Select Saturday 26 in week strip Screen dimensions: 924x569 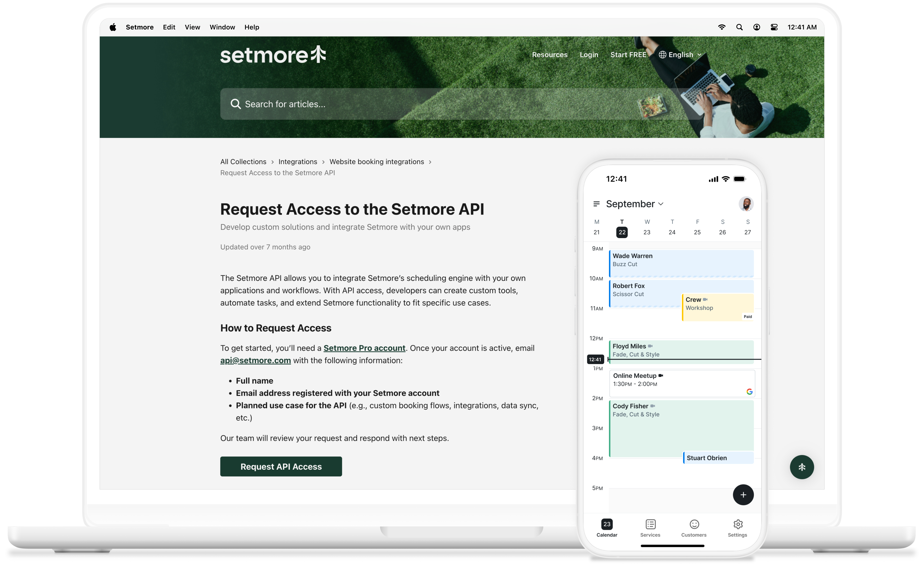point(723,227)
